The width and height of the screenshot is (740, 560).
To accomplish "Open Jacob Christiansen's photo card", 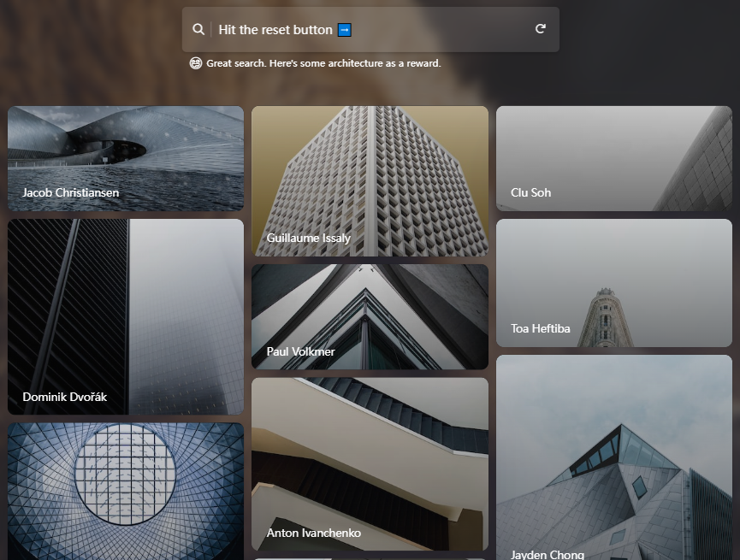I will tap(126, 158).
